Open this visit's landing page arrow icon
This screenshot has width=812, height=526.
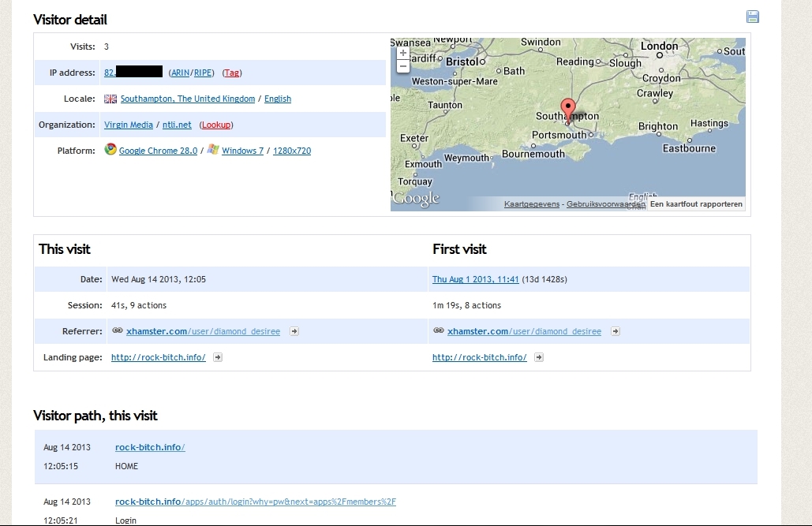pyautogui.click(x=218, y=357)
